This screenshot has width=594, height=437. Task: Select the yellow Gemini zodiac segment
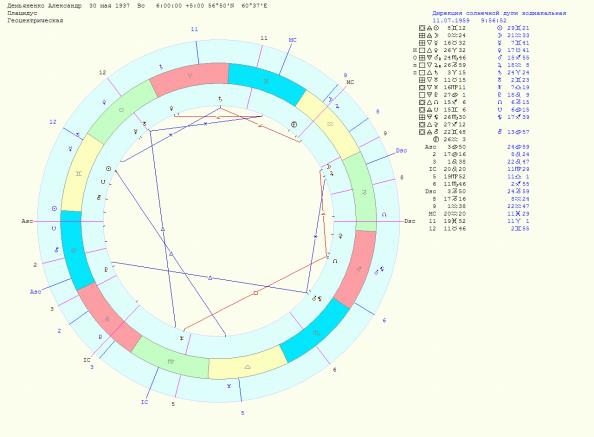(81, 173)
